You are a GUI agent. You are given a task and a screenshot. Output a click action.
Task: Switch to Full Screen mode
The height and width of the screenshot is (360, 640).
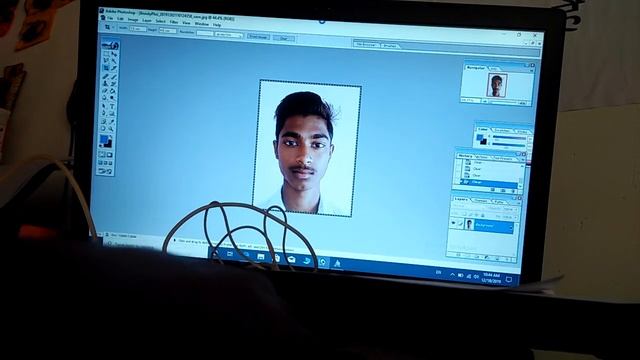(111, 163)
